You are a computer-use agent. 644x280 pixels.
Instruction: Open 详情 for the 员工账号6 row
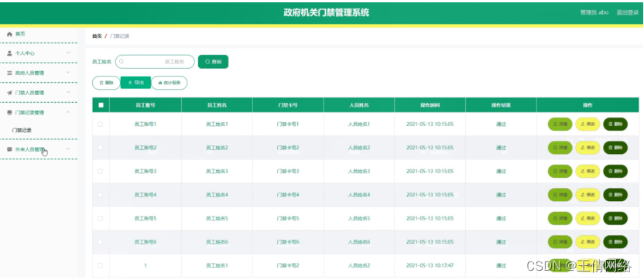click(560, 242)
